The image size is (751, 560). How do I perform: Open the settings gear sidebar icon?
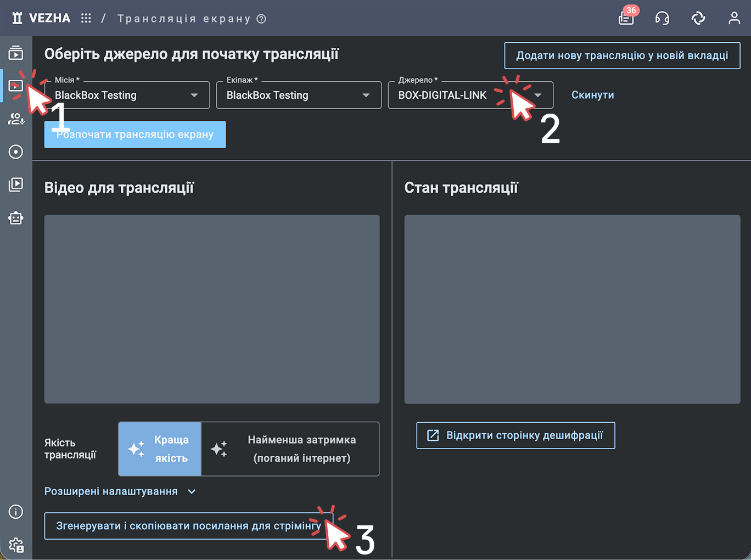[x=16, y=545]
